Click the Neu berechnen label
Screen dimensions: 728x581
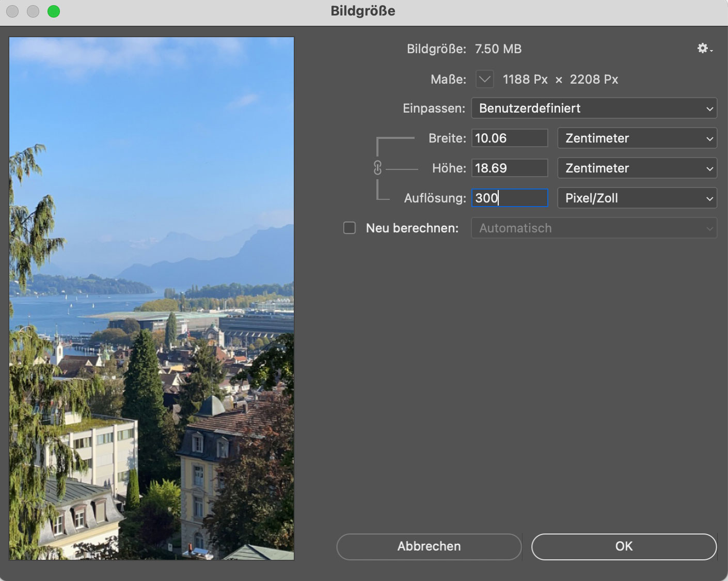pyautogui.click(x=412, y=228)
